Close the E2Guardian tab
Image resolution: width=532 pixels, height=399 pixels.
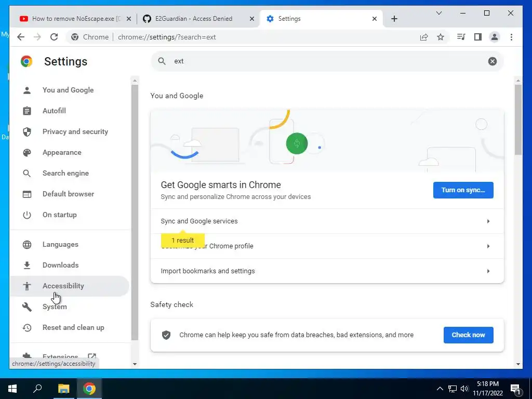tap(252, 19)
